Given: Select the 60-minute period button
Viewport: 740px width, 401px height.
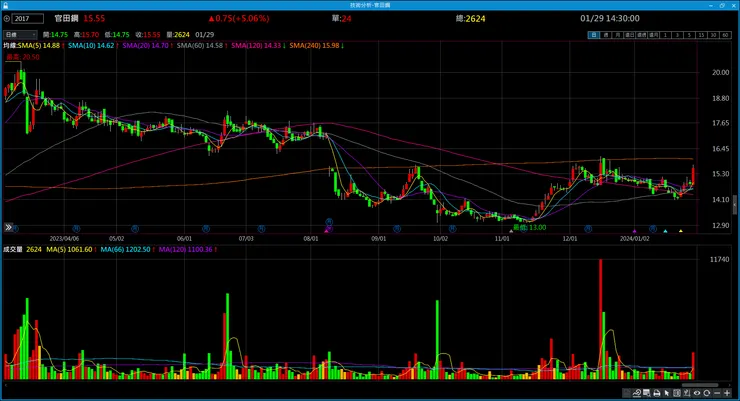Looking at the screenshot, I should click(x=725, y=35).
